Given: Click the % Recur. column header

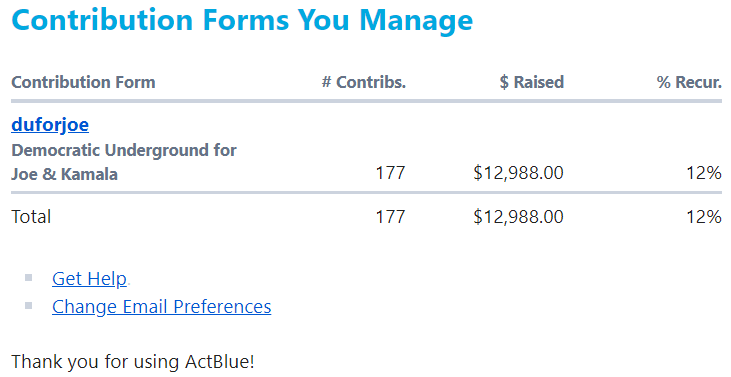Looking at the screenshot, I should point(689,82).
